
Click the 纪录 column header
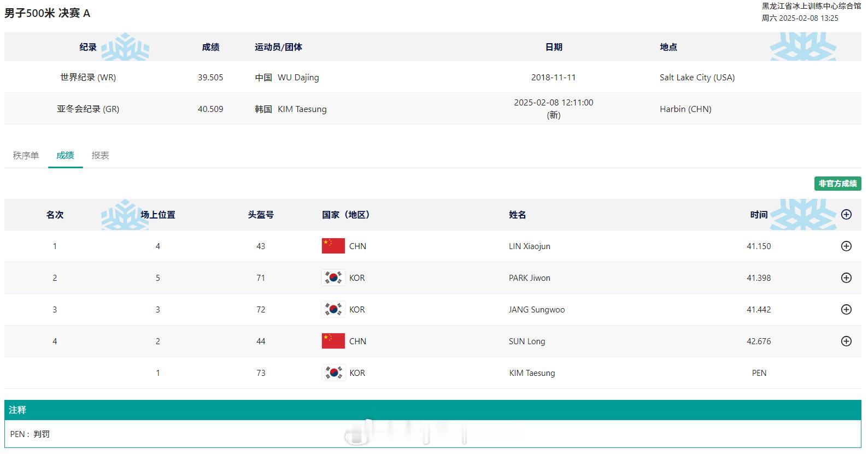click(88, 48)
